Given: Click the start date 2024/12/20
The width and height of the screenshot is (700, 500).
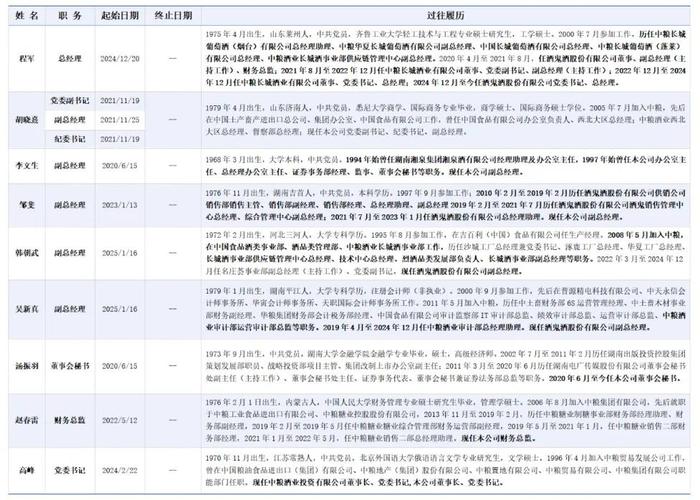Looking at the screenshot, I should coord(120,58).
